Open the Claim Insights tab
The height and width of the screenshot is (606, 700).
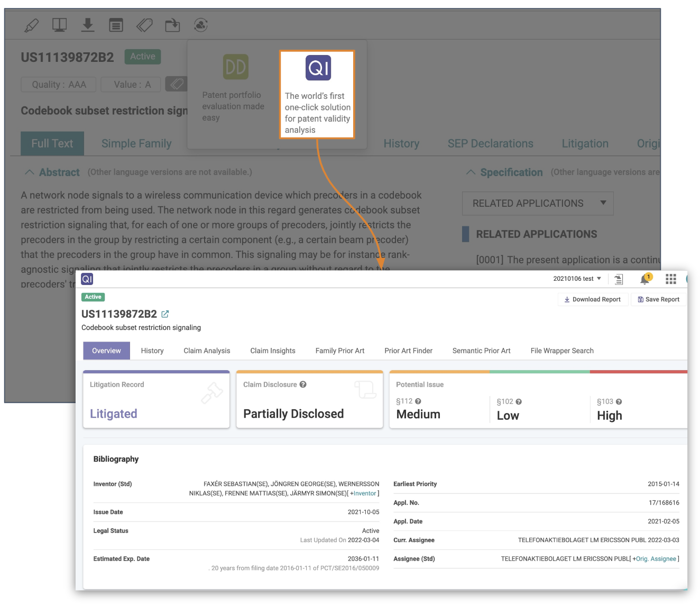[x=273, y=351]
